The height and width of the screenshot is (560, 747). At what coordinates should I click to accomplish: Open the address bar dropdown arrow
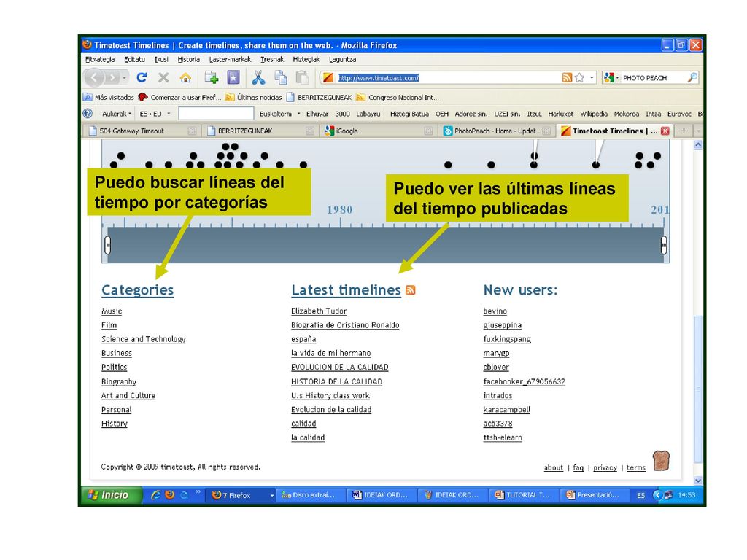point(592,77)
